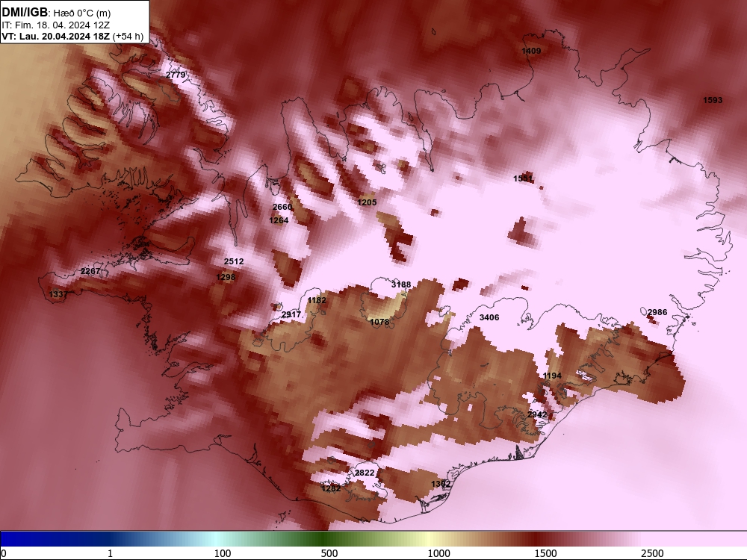Screen dimensions: 747x560
Task: Click the map value 1302
Action: pyautogui.click(x=441, y=484)
